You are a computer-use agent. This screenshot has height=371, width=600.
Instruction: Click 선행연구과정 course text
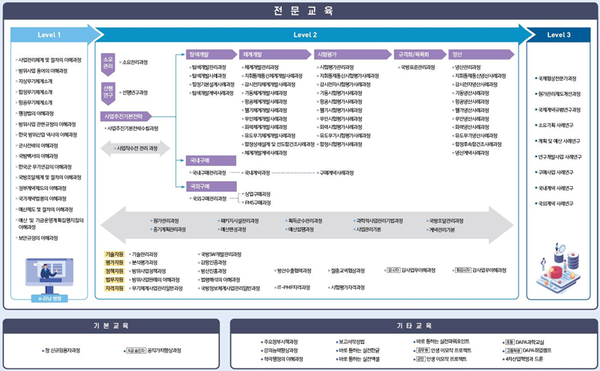click(x=135, y=93)
